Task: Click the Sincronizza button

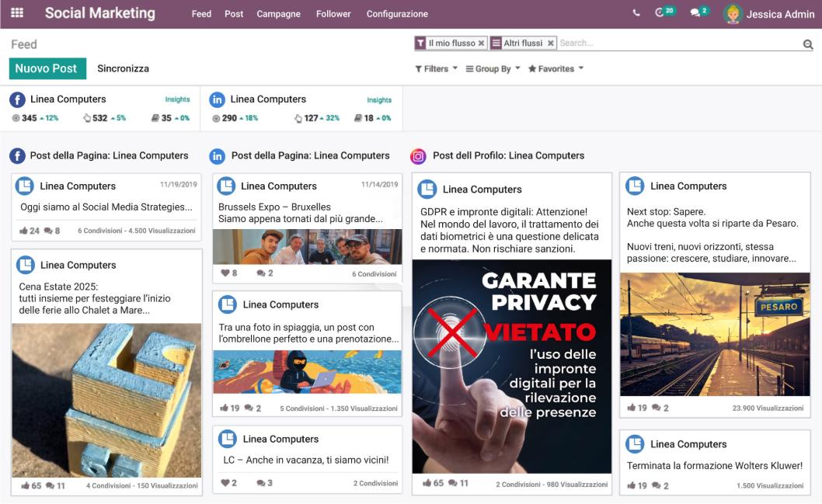Action: tap(123, 68)
